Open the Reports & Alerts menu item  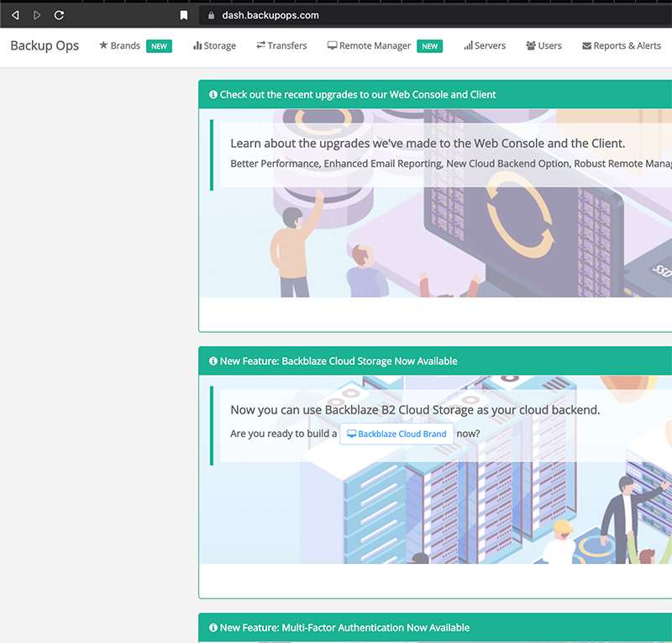click(622, 45)
